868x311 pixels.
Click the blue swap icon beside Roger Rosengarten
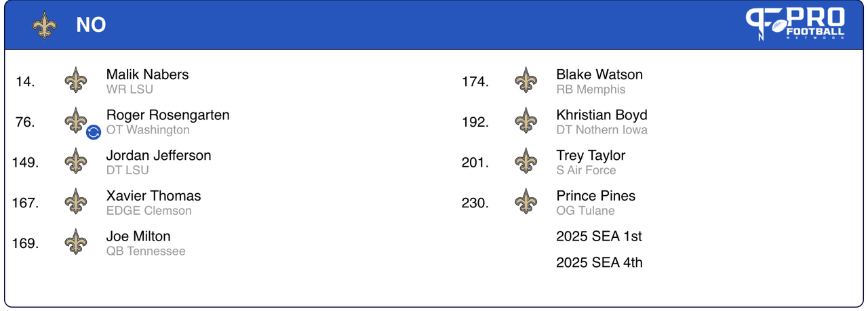(94, 131)
